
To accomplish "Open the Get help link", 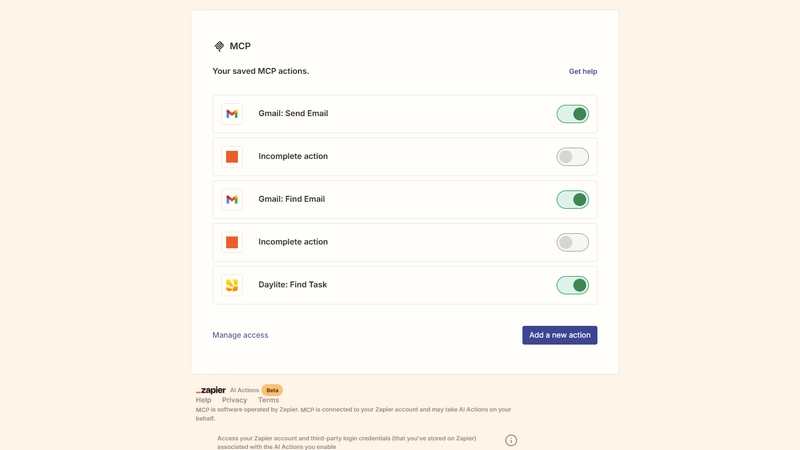I will (x=583, y=71).
